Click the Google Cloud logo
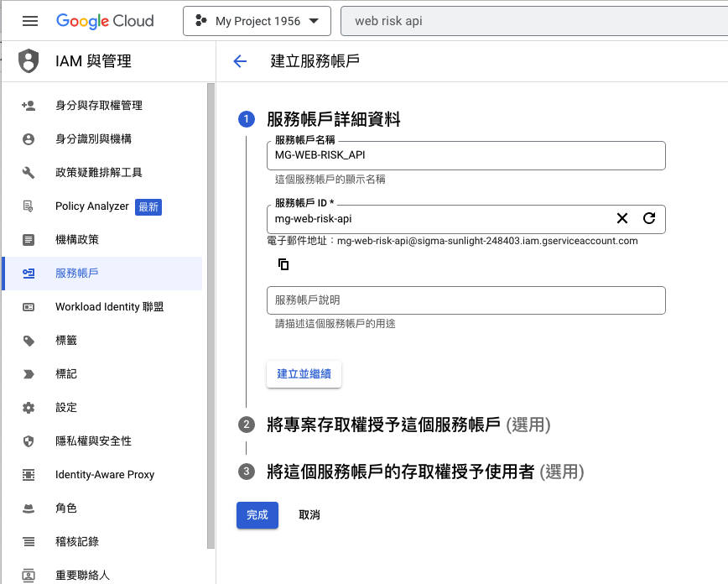The height and width of the screenshot is (584, 728). (x=105, y=20)
